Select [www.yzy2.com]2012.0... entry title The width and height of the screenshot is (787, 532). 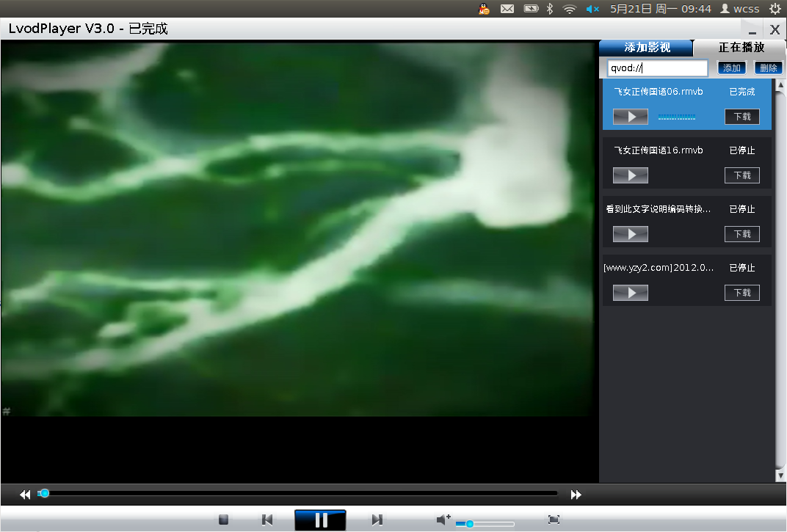[x=658, y=268]
